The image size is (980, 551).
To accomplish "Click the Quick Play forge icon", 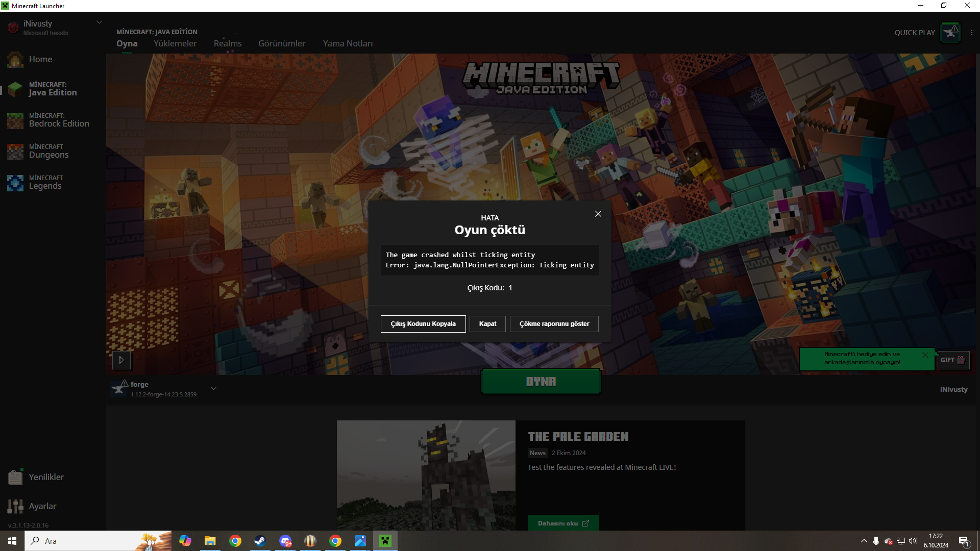I will click(x=950, y=33).
